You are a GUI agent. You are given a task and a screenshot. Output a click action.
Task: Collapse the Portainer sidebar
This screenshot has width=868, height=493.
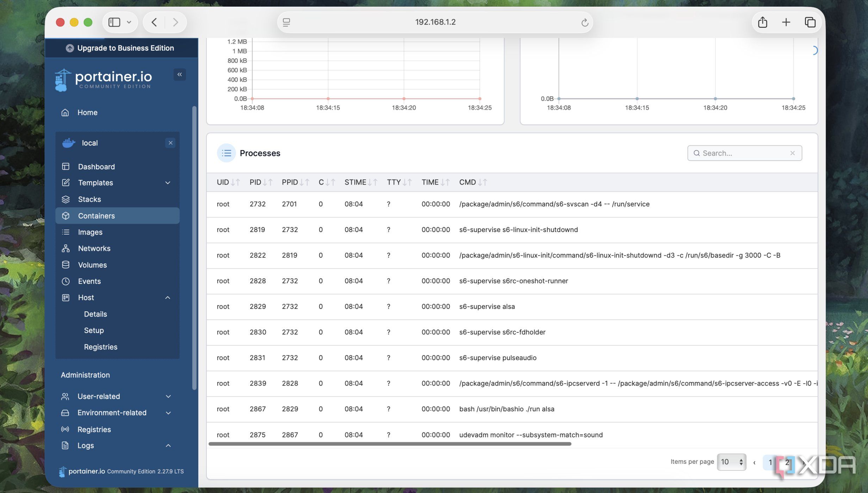[x=180, y=74]
